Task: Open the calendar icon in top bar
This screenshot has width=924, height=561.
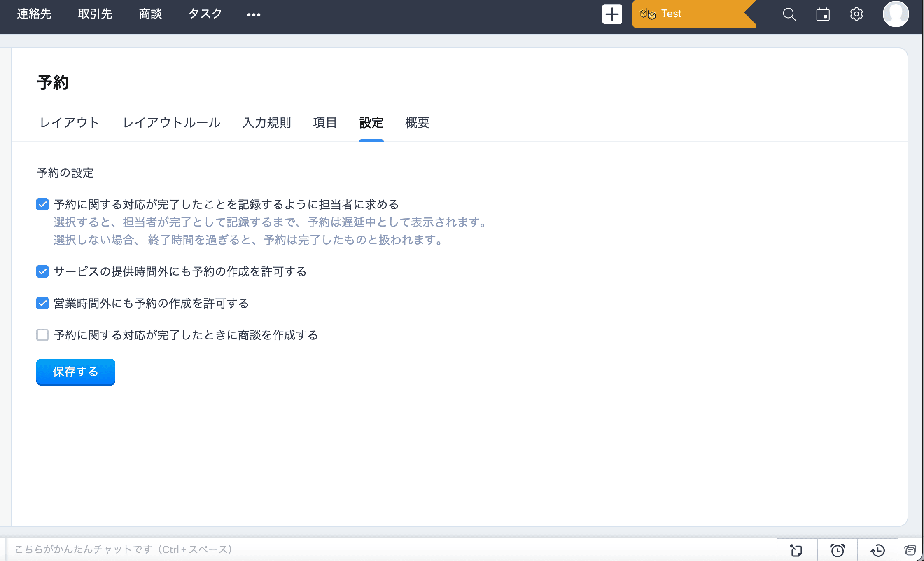Action: click(x=823, y=14)
